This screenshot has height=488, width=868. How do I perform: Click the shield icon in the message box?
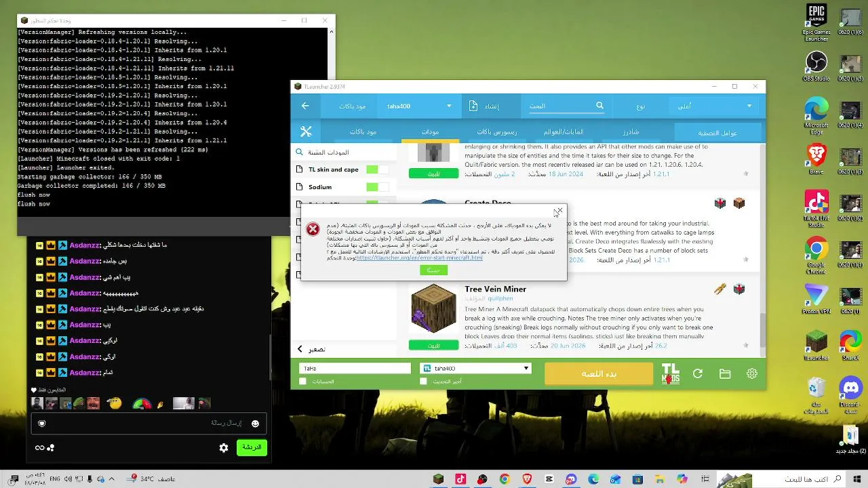(x=41, y=424)
